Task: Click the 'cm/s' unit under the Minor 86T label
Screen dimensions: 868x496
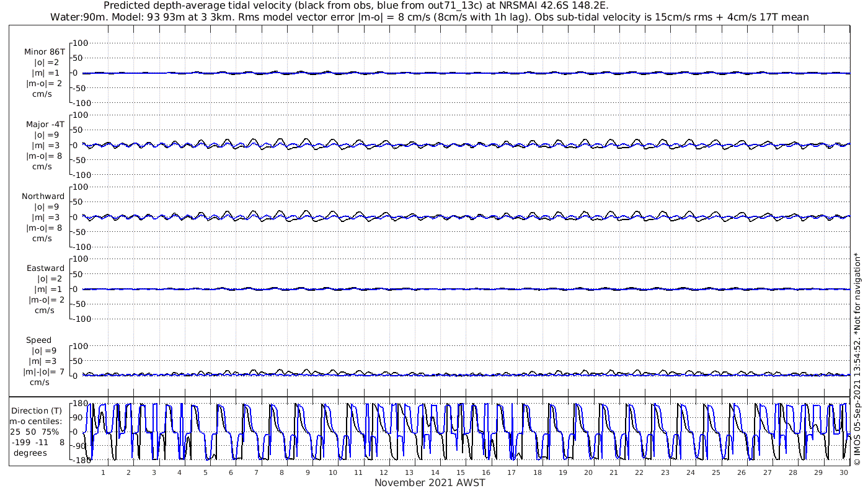Action: click(x=42, y=94)
